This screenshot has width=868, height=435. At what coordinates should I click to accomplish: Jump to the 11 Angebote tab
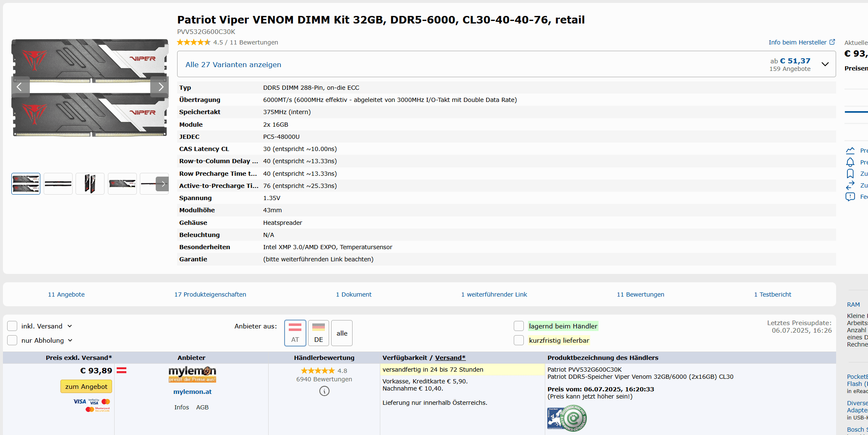tap(66, 294)
